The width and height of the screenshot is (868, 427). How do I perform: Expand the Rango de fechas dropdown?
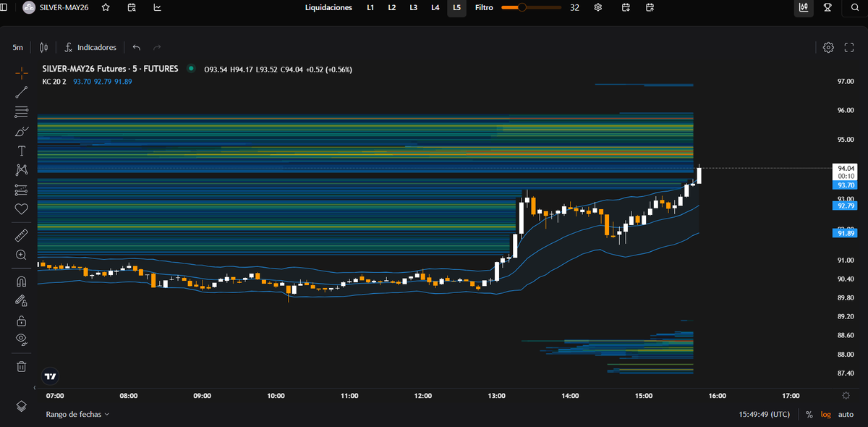[x=77, y=415]
